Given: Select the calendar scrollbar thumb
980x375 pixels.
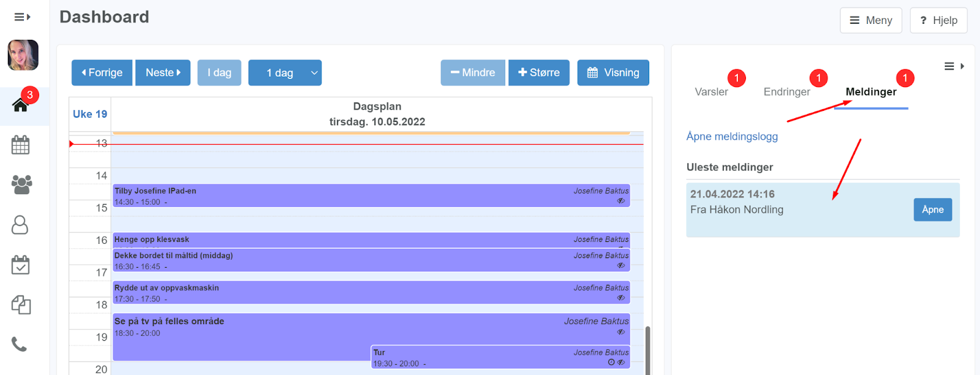Looking at the screenshot, I should (647, 350).
